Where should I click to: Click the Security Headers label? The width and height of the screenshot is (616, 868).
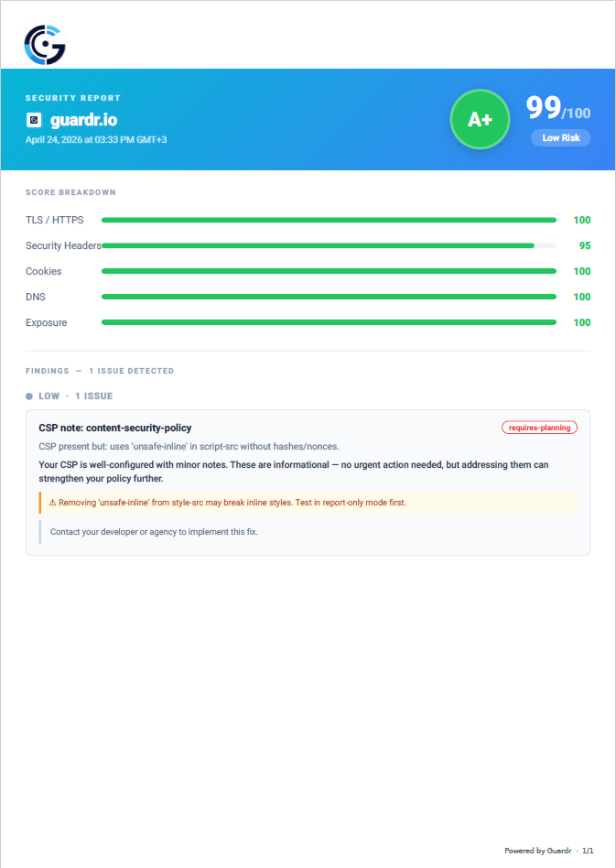[x=64, y=245]
